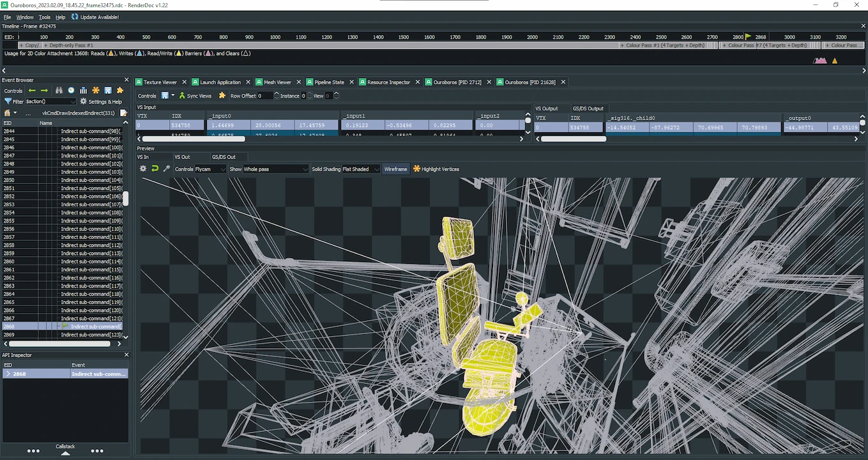The image size is (868, 460).
Task: Close the Texture Viewer tab
Action: click(x=185, y=82)
